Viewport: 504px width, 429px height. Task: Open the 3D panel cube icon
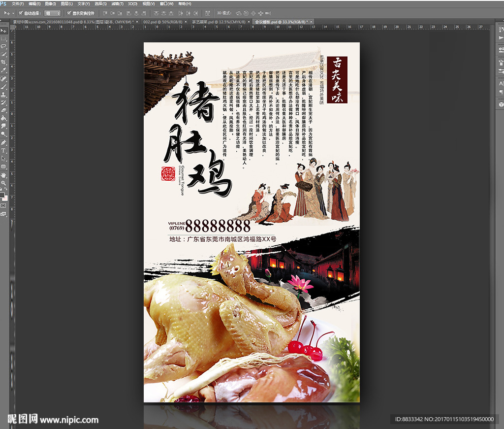click(501, 105)
